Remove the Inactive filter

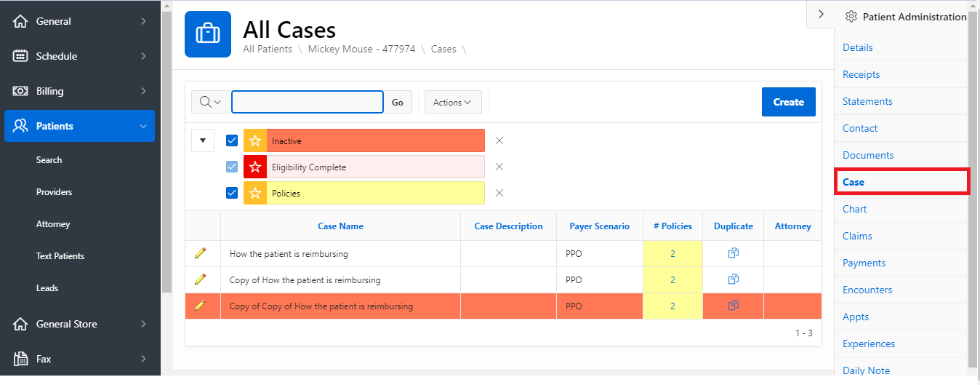coord(499,140)
